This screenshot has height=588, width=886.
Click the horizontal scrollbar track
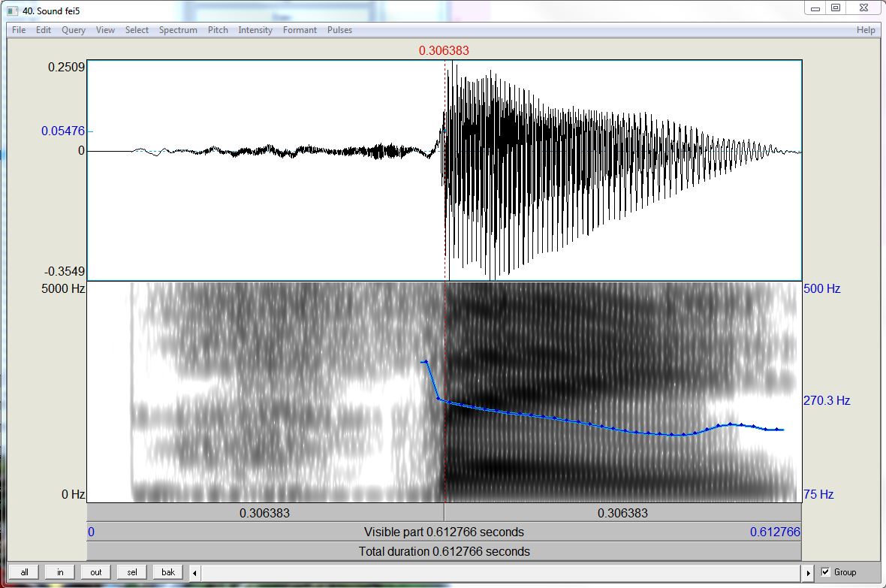pyautogui.click(x=502, y=573)
